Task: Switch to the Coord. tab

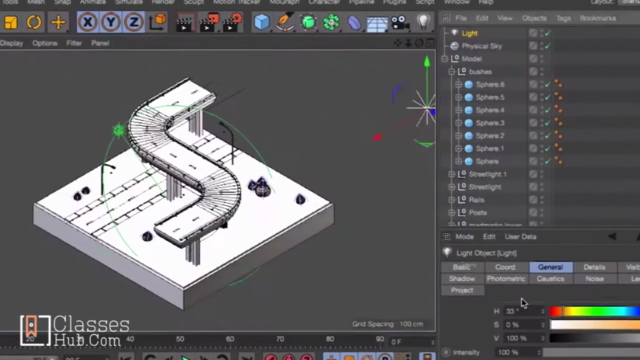Action: click(506, 267)
